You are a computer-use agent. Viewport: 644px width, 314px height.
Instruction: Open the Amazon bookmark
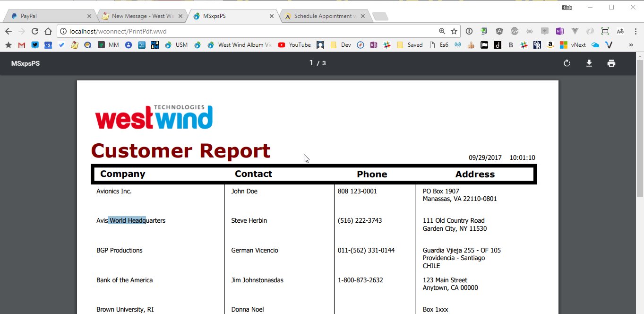550,44
